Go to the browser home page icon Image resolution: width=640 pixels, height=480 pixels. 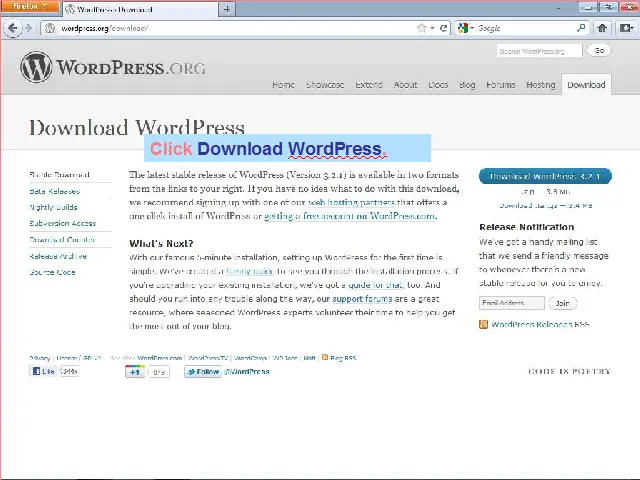pos(602,28)
